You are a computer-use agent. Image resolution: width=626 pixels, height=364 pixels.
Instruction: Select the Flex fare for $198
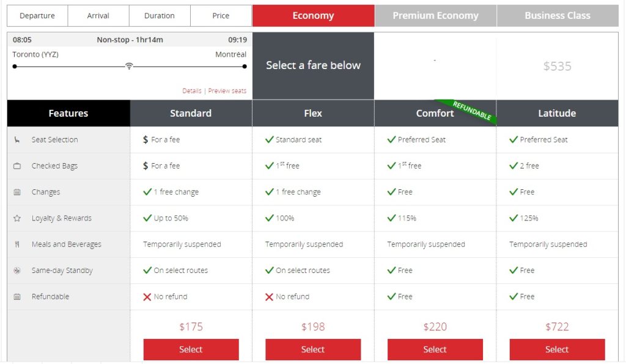point(313,349)
